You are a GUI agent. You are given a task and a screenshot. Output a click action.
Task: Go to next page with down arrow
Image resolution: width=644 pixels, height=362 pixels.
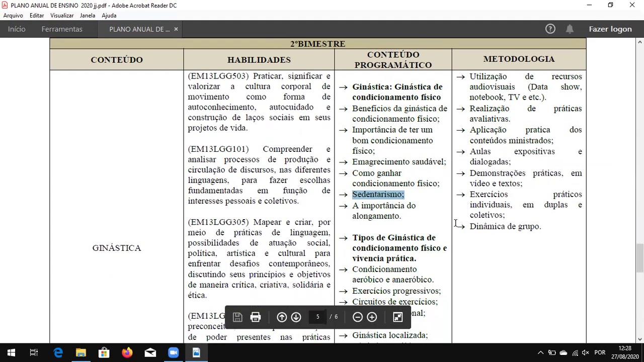click(x=296, y=317)
